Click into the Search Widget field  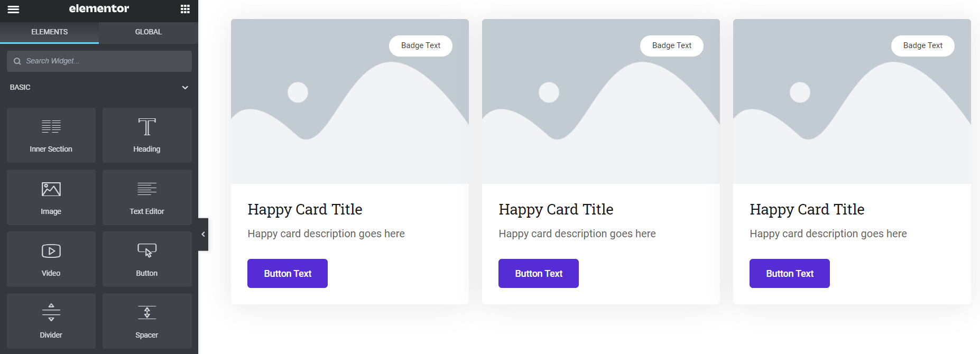pyautogui.click(x=99, y=61)
